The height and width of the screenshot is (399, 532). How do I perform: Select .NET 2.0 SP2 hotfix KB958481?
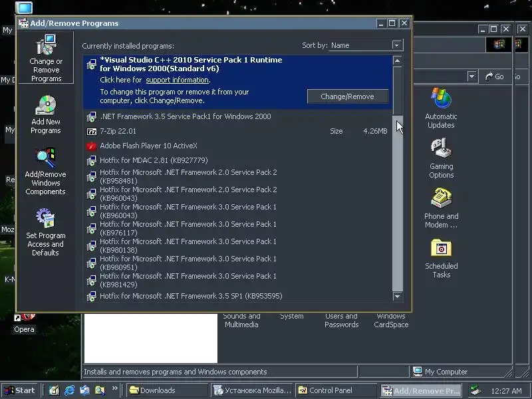tap(237, 176)
